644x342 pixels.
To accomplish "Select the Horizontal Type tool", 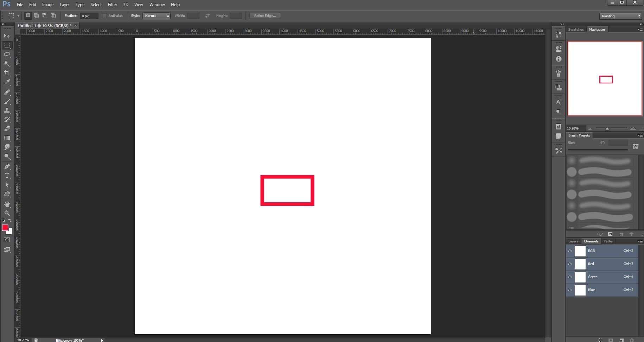I will click(x=7, y=176).
